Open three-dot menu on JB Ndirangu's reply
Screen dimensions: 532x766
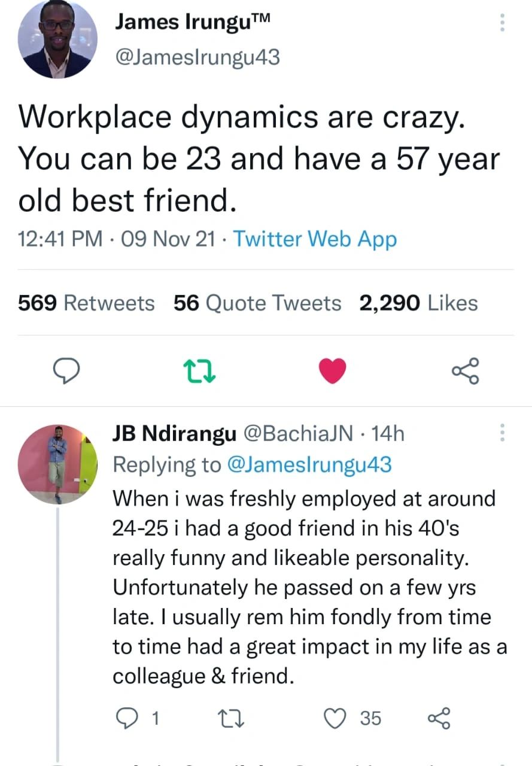coord(501,433)
